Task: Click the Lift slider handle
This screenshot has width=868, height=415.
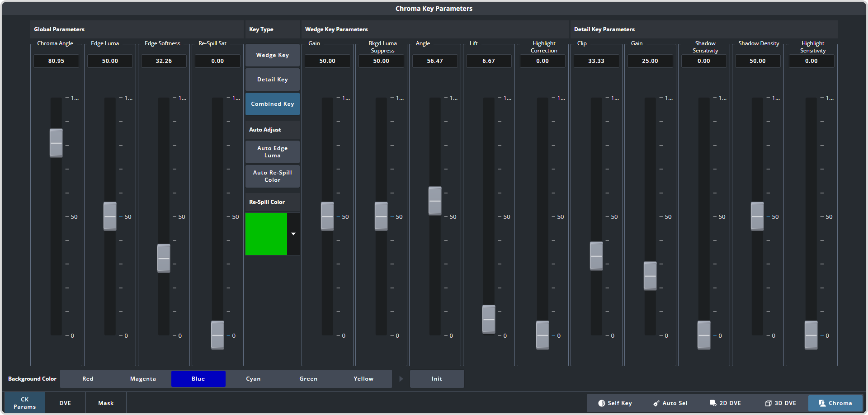Action: (x=489, y=319)
